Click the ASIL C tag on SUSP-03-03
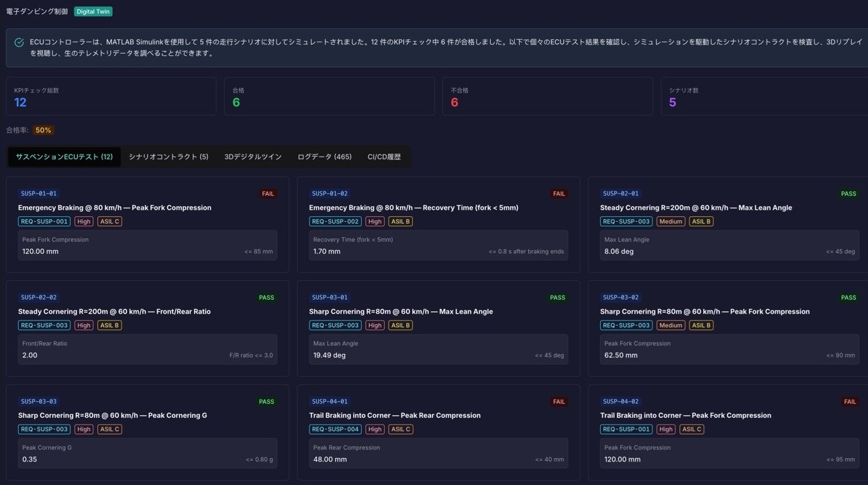 (x=109, y=430)
